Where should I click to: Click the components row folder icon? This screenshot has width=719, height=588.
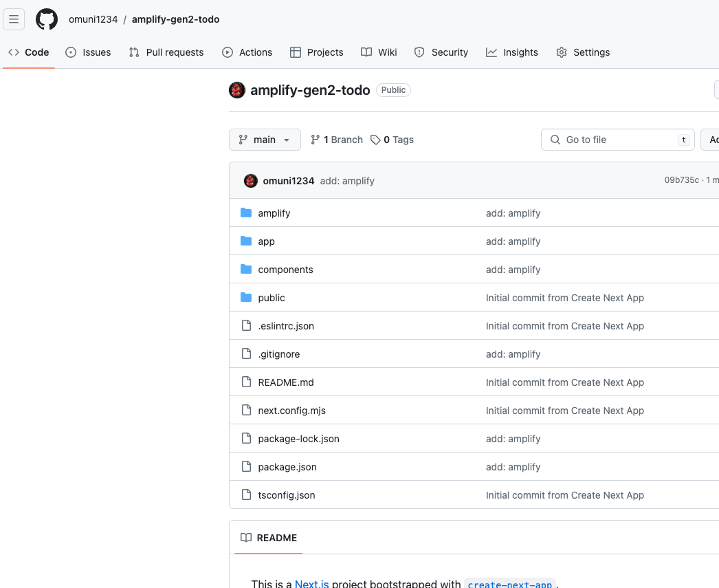[246, 269]
